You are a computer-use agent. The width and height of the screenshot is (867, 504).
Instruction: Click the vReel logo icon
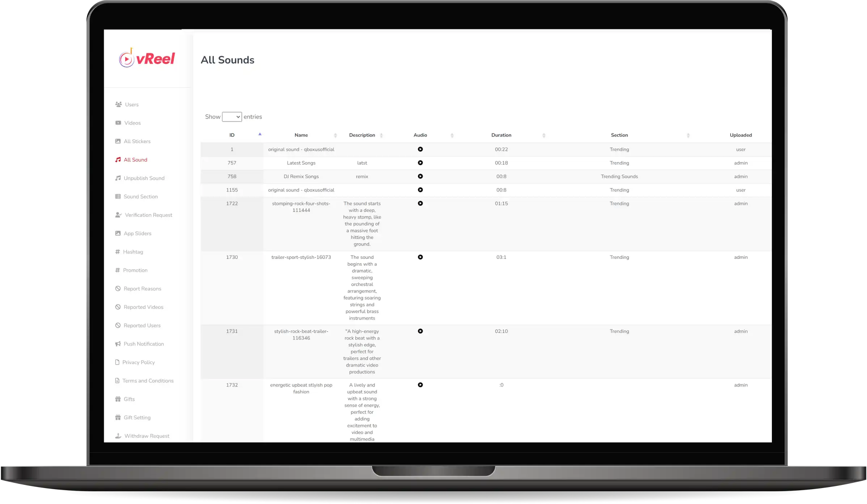click(x=127, y=59)
